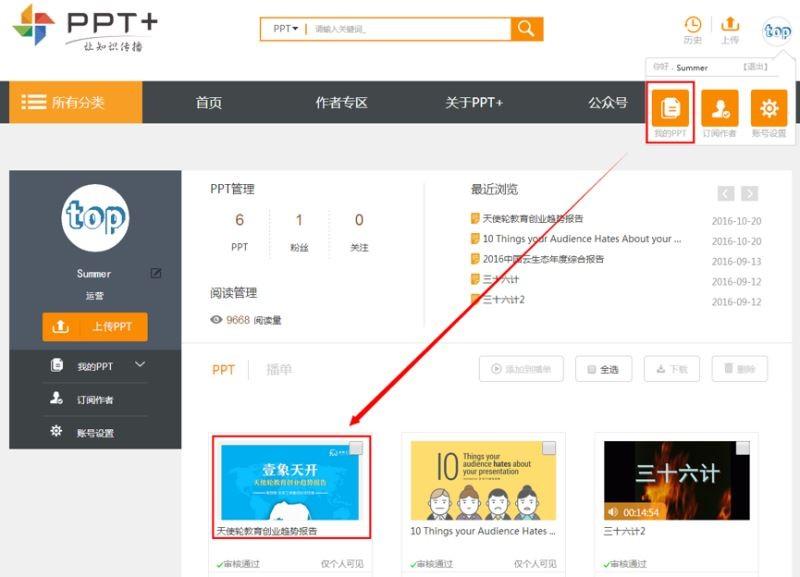
Task: Open the 首页 menu item
Action: pos(207,103)
